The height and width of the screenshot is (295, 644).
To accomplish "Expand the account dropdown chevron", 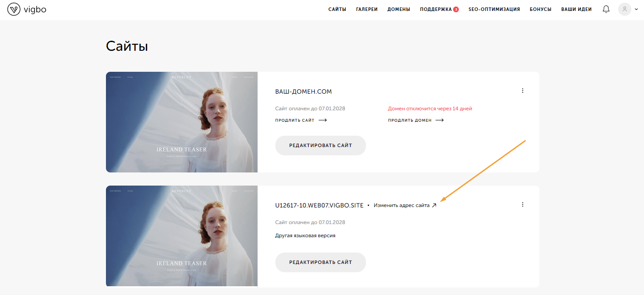I will (636, 9).
